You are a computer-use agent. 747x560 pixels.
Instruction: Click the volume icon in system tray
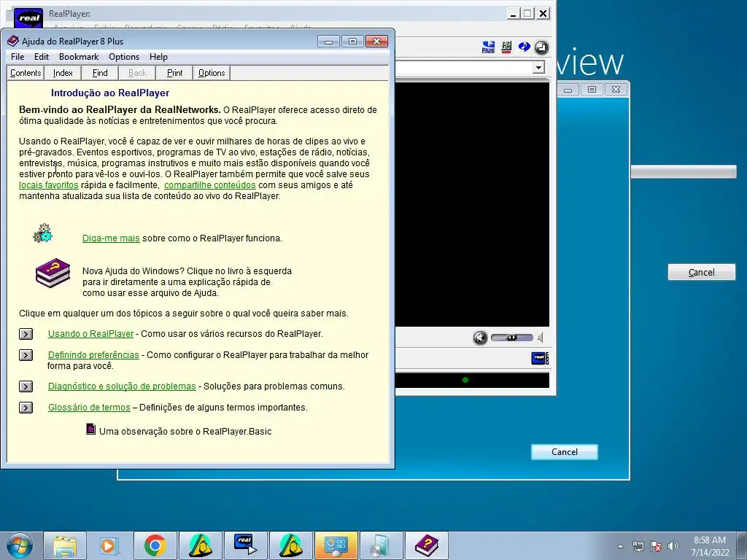[x=673, y=546]
